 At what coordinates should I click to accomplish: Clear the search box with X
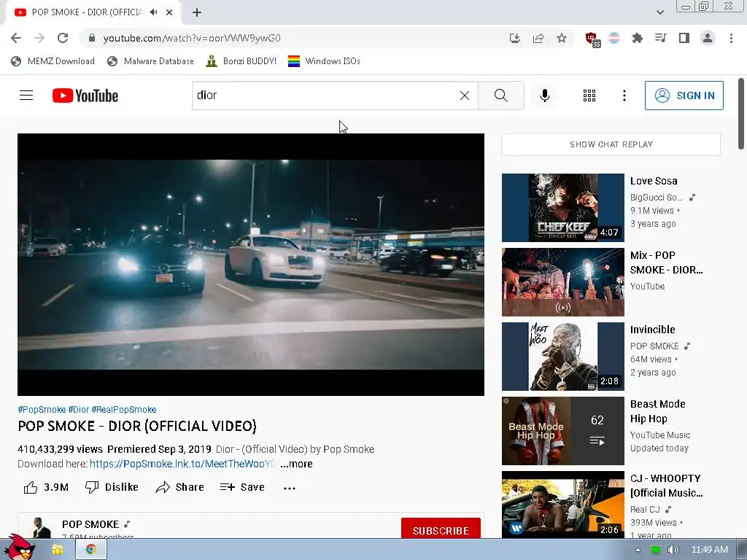[465, 96]
